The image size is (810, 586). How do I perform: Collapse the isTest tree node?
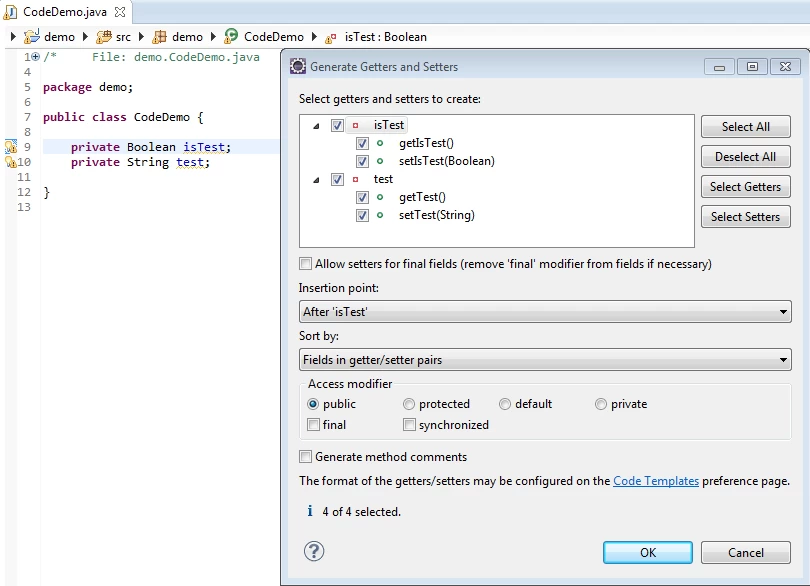pos(316,126)
